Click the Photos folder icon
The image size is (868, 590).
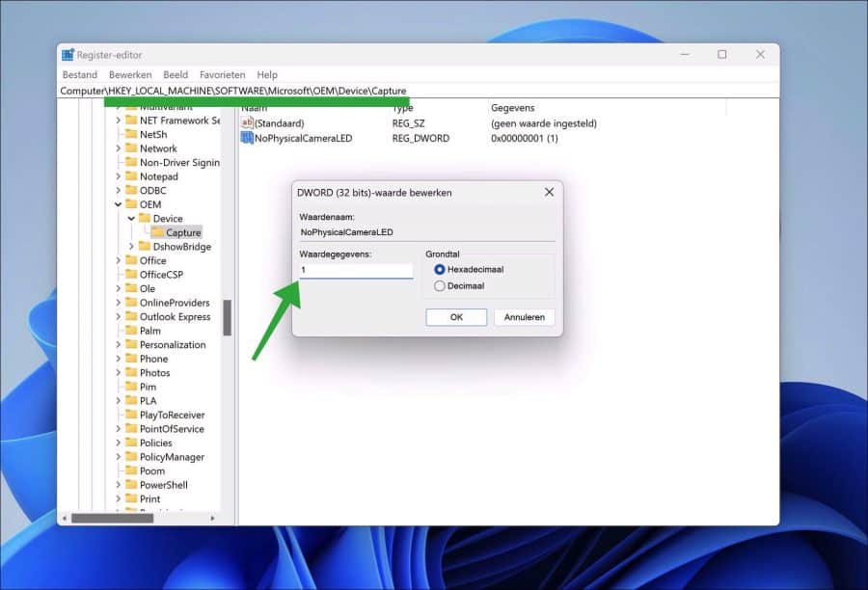(x=131, y=372)
